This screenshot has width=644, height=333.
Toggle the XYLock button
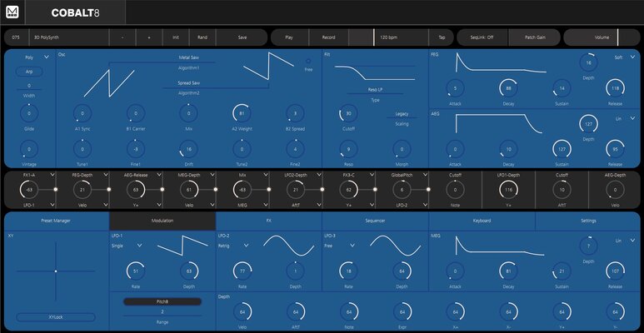point(56,317)
